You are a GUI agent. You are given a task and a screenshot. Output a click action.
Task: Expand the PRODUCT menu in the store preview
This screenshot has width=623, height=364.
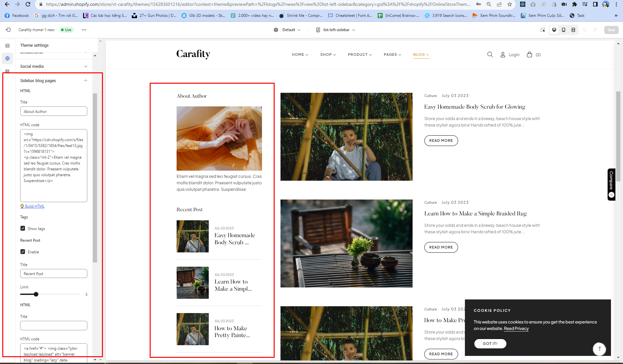[360, 55]
